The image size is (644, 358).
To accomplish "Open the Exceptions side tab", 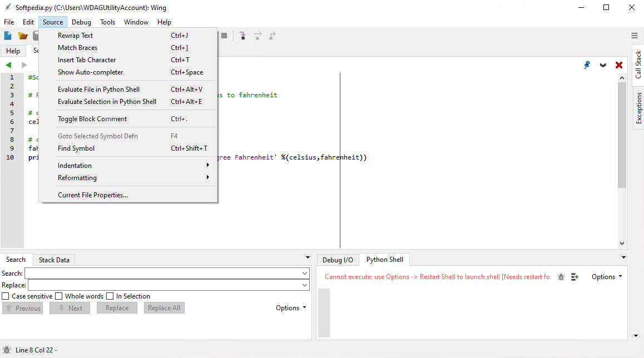I will (638, 108).
